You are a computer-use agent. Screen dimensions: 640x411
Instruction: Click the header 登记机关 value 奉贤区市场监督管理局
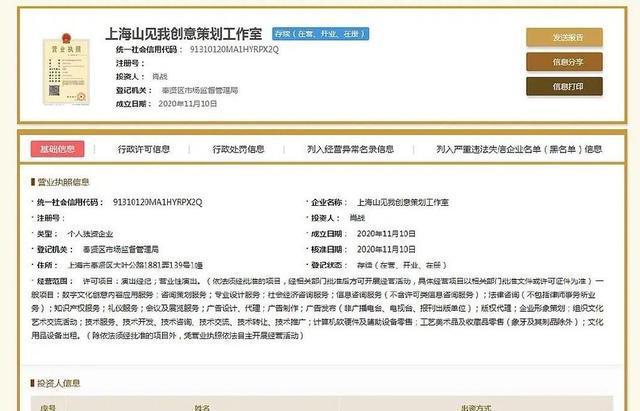[200, 90]
